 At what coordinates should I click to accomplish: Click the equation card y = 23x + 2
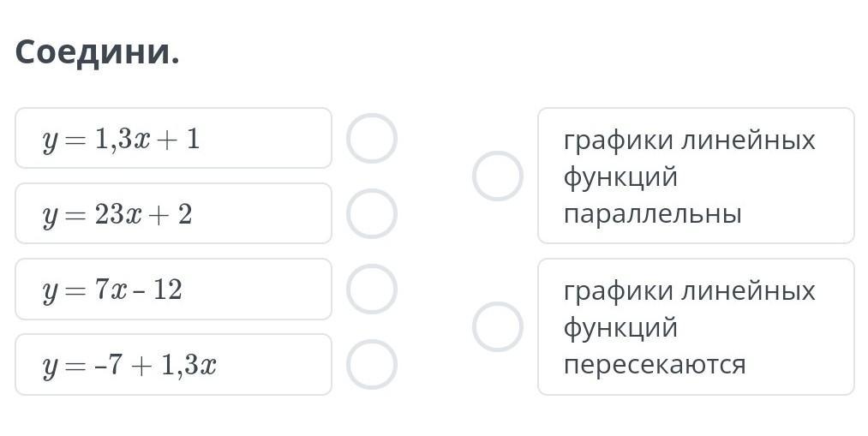click(x=173, y=213)
